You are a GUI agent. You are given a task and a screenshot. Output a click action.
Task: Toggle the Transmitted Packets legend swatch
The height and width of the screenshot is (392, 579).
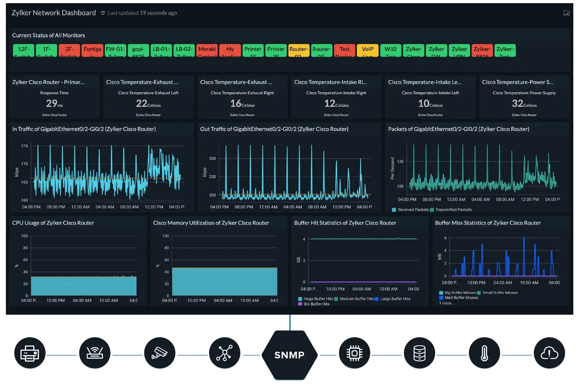432,210
